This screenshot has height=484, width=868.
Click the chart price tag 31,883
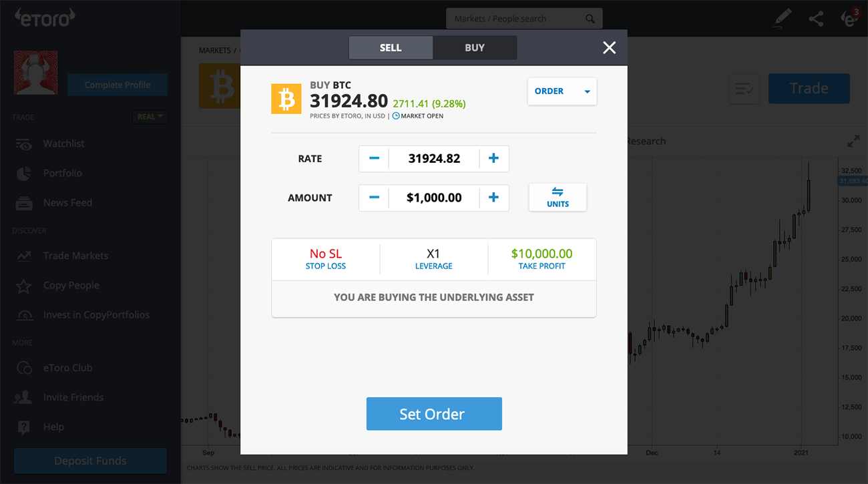click(852, 181)
